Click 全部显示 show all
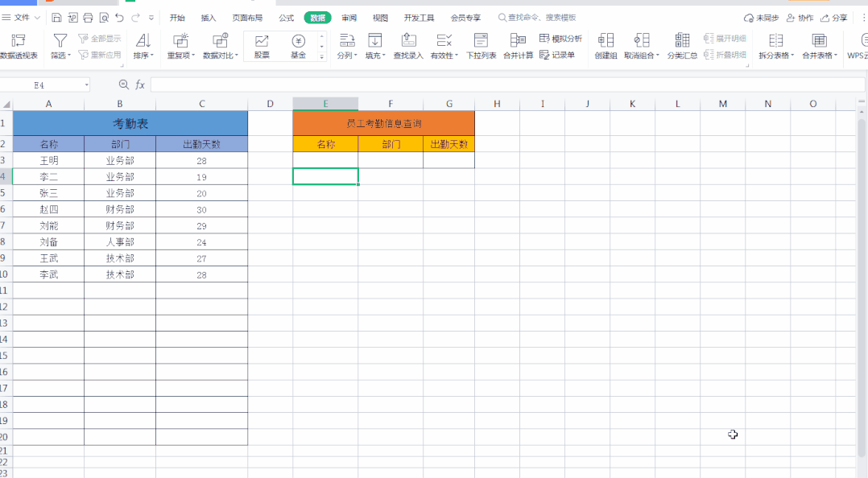 tap(100, 38)
